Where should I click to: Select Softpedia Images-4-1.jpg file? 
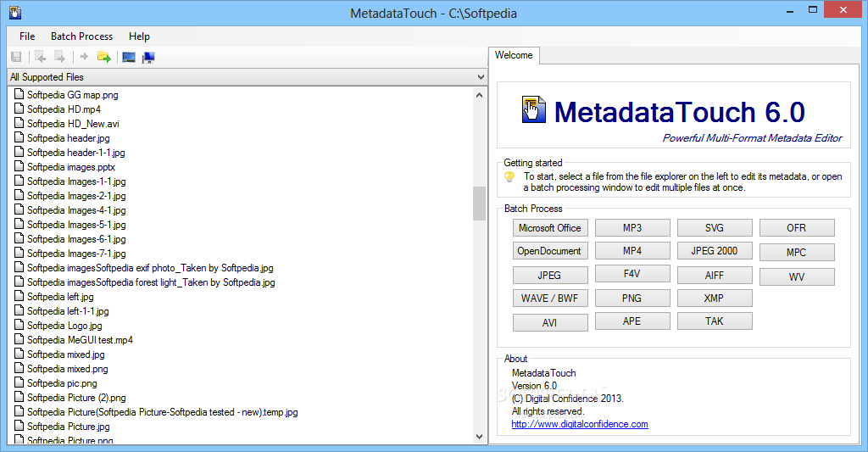76,210
